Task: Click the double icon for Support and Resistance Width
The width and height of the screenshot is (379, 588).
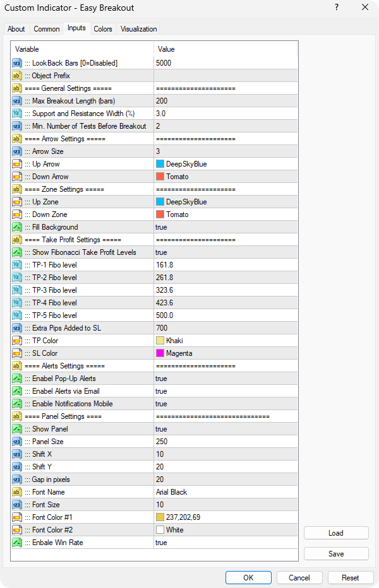Action: click(x=17, y=114)
